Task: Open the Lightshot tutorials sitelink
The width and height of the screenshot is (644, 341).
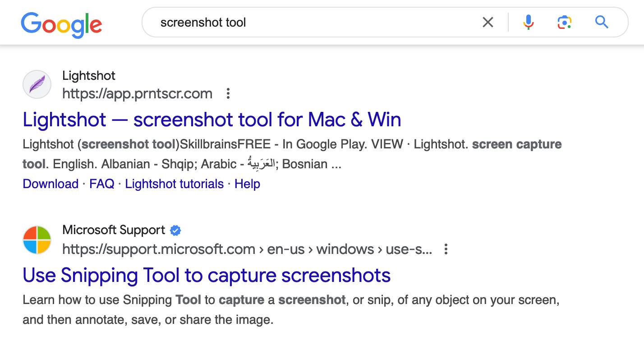Action: click(175, 184)
